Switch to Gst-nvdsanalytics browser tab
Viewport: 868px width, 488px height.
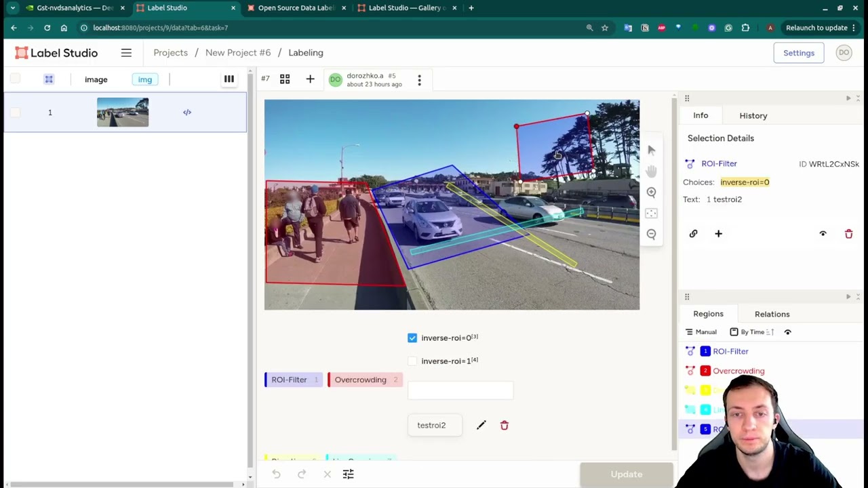pos(75,8)
